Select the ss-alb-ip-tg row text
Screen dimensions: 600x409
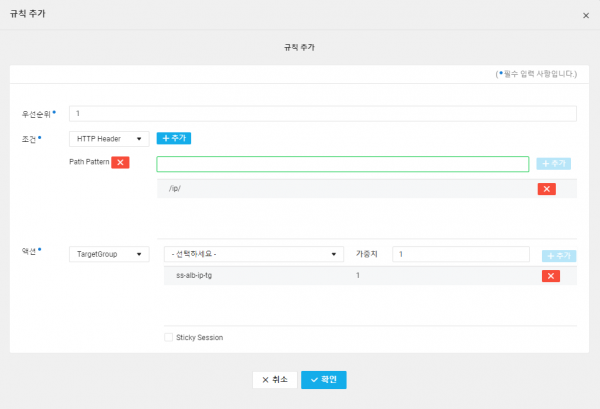pyautogui.click(x=194, y=275)
